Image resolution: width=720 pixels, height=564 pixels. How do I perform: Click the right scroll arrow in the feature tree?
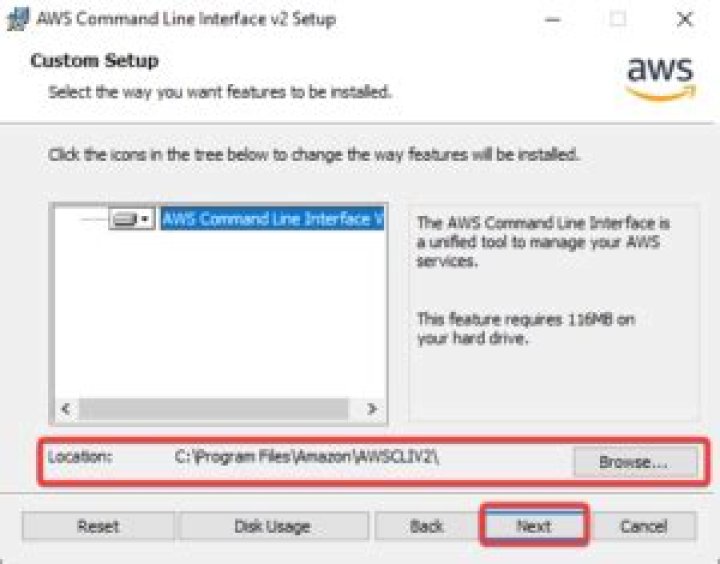pos(371,409)
